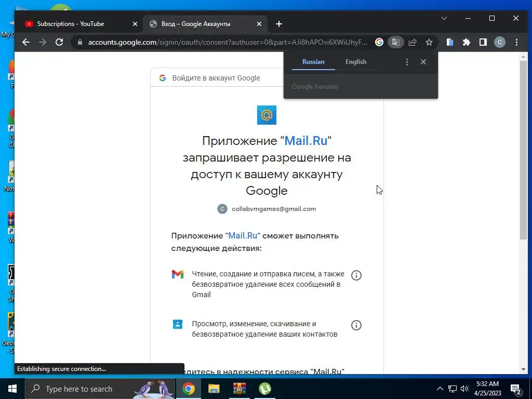The width and height of the screenshot is (532, 399).
Task: Click the collabvmgames@gmail.com account chip
Action: 267,209
